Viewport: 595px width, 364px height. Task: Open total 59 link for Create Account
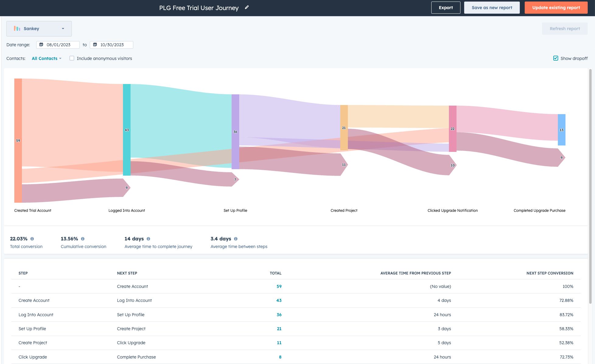(x=279, y=286)
